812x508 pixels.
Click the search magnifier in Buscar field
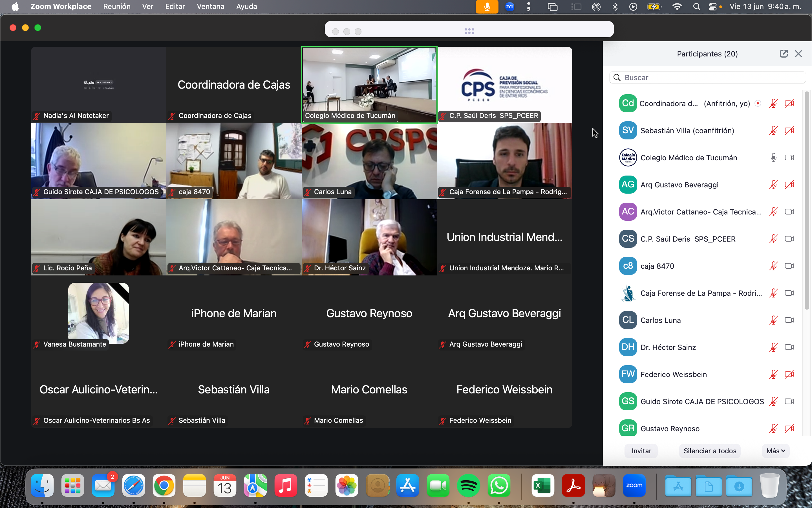(x=617, y=78)
